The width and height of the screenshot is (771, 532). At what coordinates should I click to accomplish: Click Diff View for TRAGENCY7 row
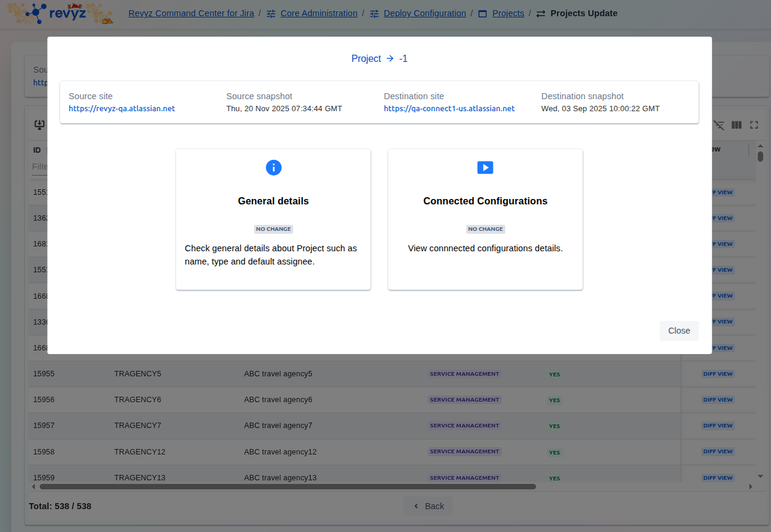(718, 426)
